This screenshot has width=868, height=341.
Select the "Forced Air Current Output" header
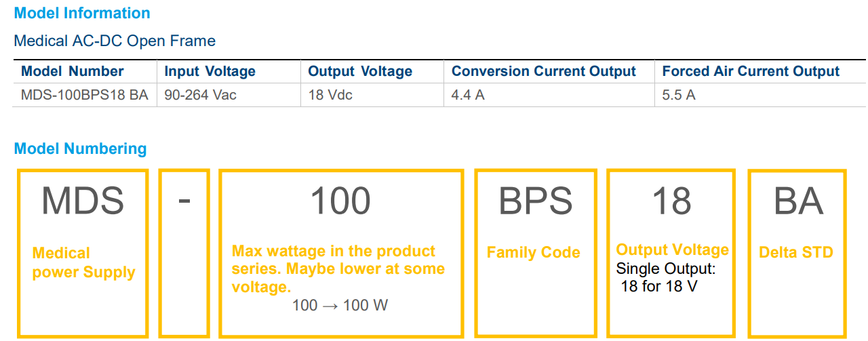pyautogui.click(x=751, y=71)
